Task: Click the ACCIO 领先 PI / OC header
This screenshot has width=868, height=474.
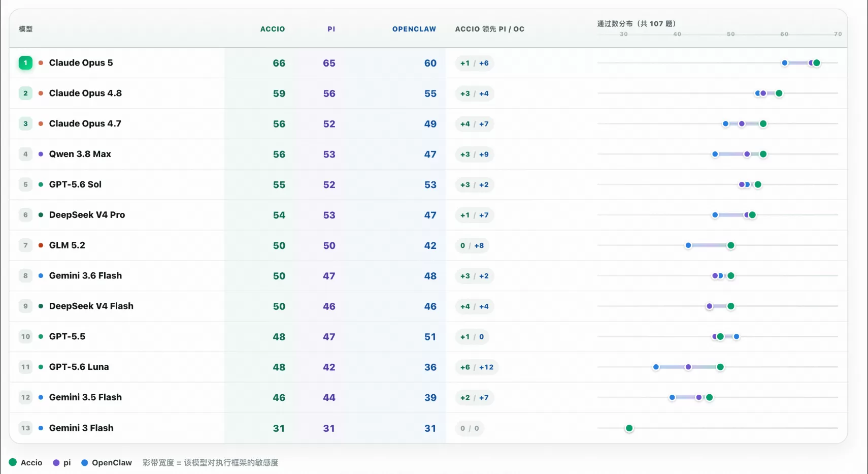Action: (490, 29)
